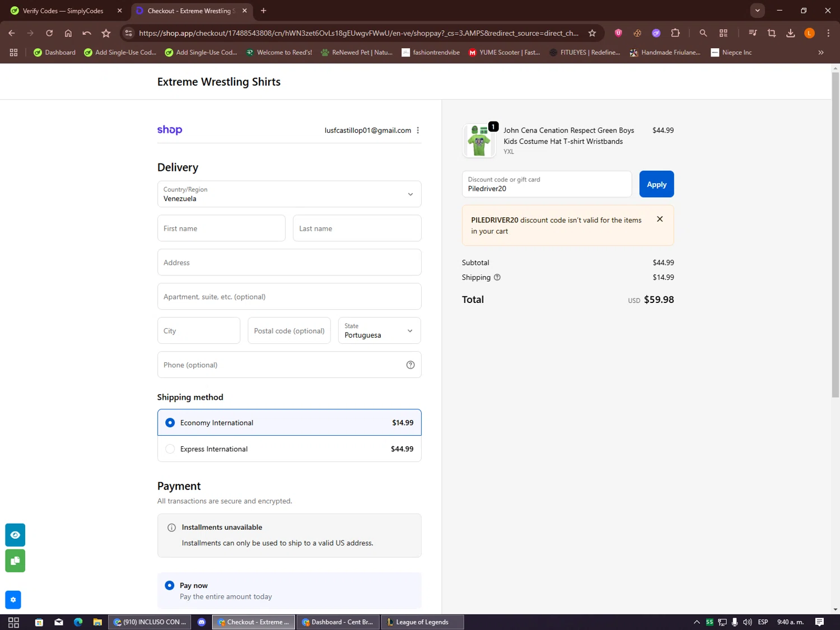Viewport: 840px width, 630px height.
Task: Switch to League of Legends in taskbar
Action: point(423,622)
